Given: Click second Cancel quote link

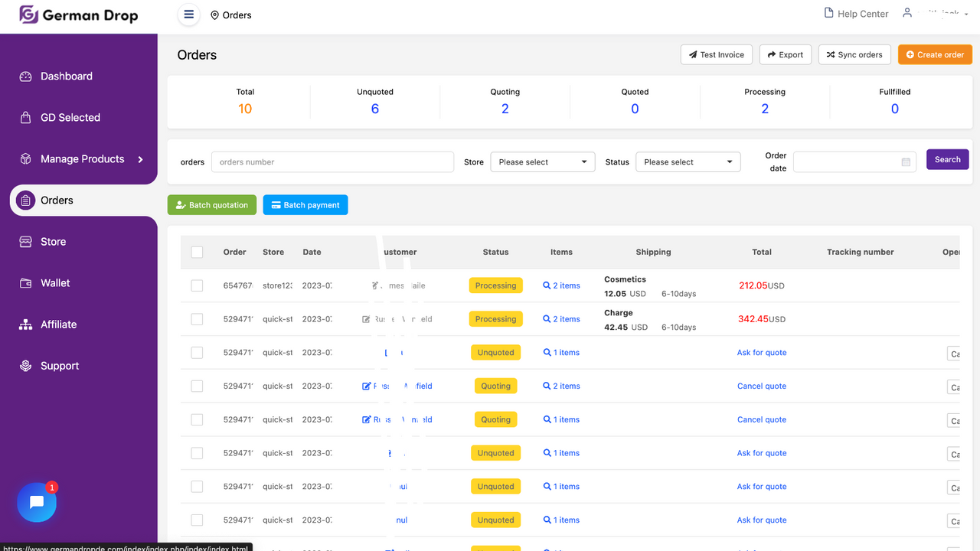Looking at the screenshot, I should [x=762, y=420].
